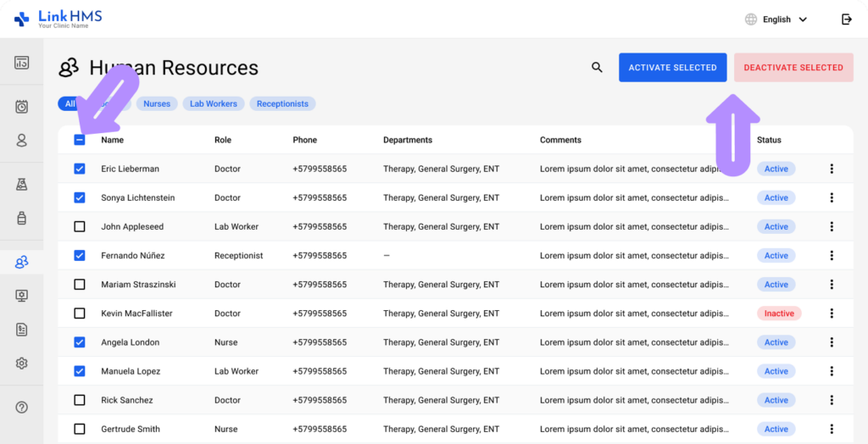The height and width of the screenshot is (444, 868).
Task: Open the monitor screen sidebar icon
Action: [21, 296]
